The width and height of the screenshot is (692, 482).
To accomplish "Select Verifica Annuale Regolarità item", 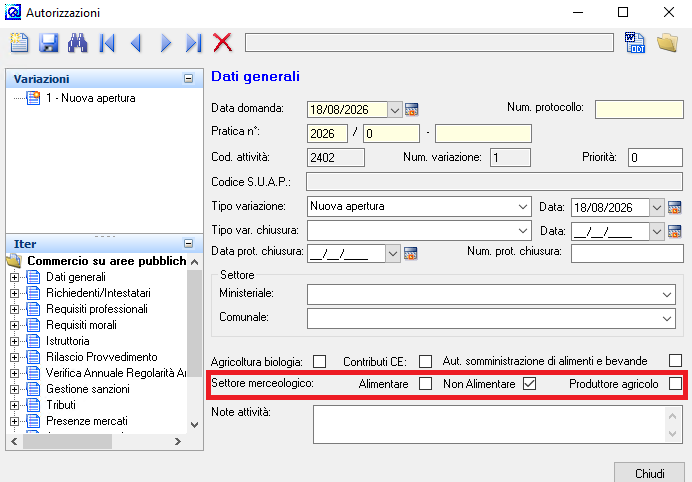I will click(x=116, y=373).
